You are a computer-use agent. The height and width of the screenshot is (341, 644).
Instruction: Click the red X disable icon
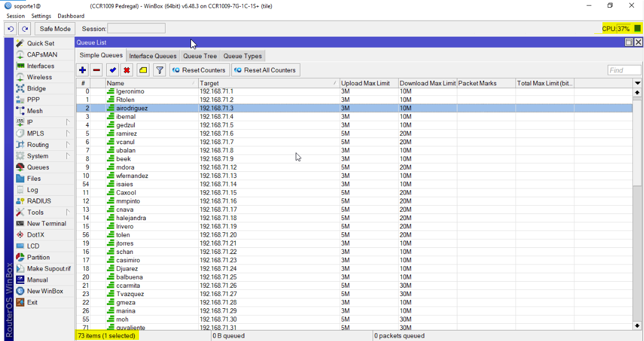(x=127, y=70)
